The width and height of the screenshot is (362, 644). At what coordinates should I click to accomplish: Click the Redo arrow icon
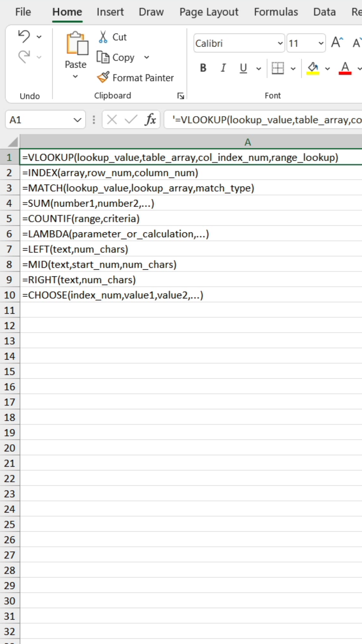click(x=24, y=57)
